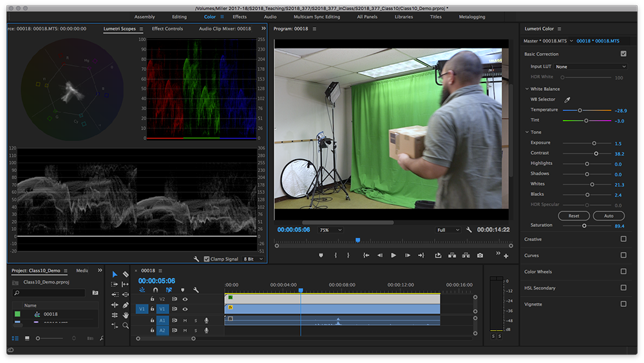Open Lumetri Color panel menu
Image resolution: width=644 pixels, height=363 pixels.
click(559, 29)
